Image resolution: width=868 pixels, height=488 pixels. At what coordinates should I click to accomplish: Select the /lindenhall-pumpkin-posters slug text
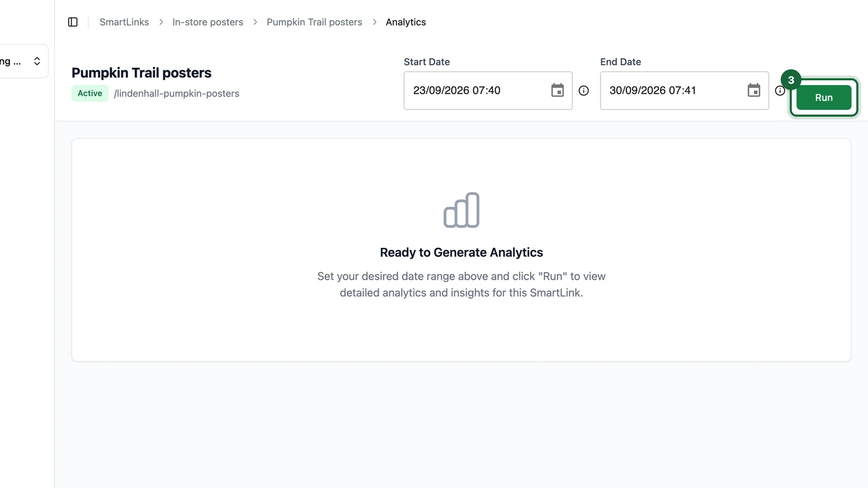(x=176, y=93)
